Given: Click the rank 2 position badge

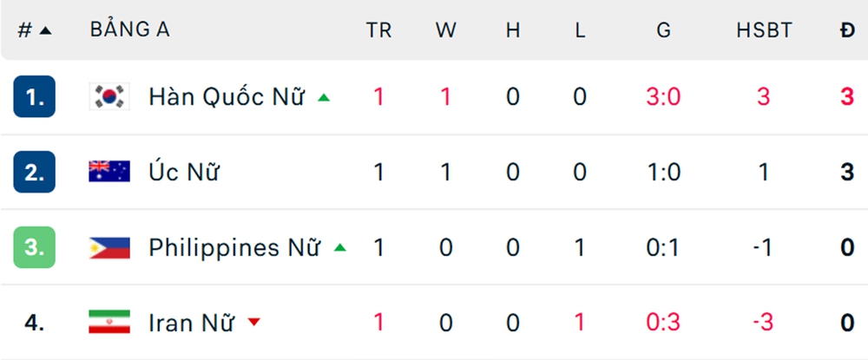Looking at the screenshot, I should (35, 172).
